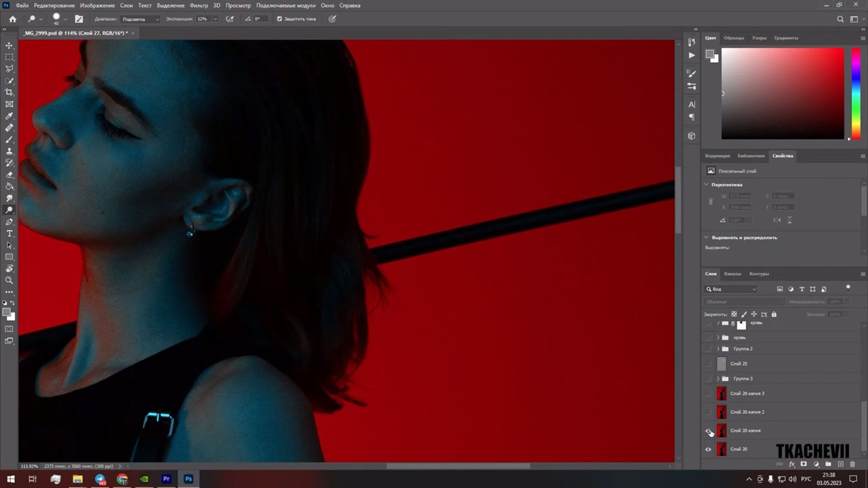868x488 pixels.
Task: Click the delete layer trash icon
Action: (x=853, y=464)
